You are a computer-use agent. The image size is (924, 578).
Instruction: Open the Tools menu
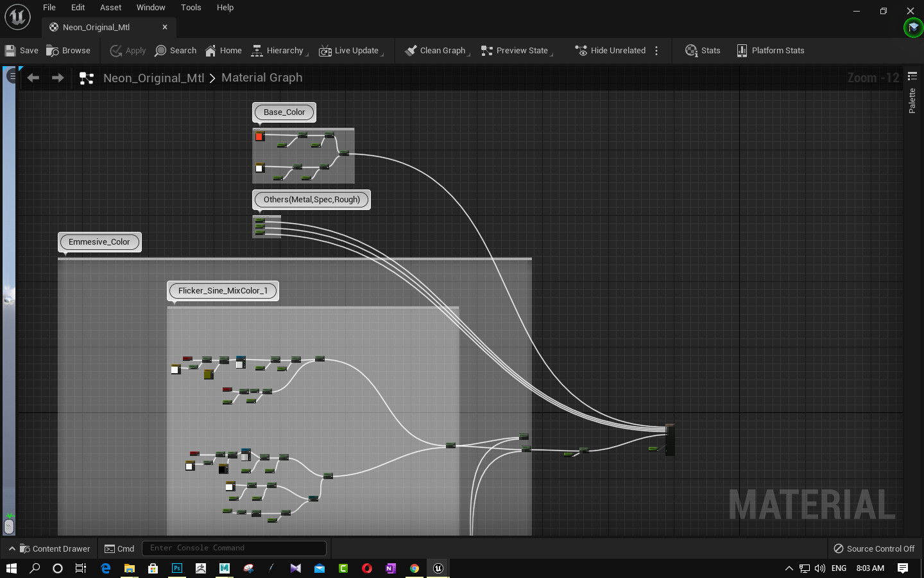click(191, 8)
